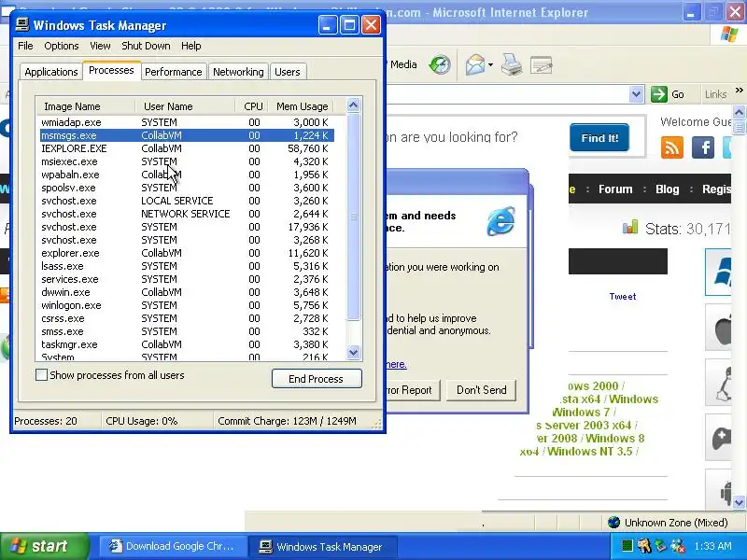Click the process list scrollbar thumb
The image size is (747, 560).
coord(353,217)
